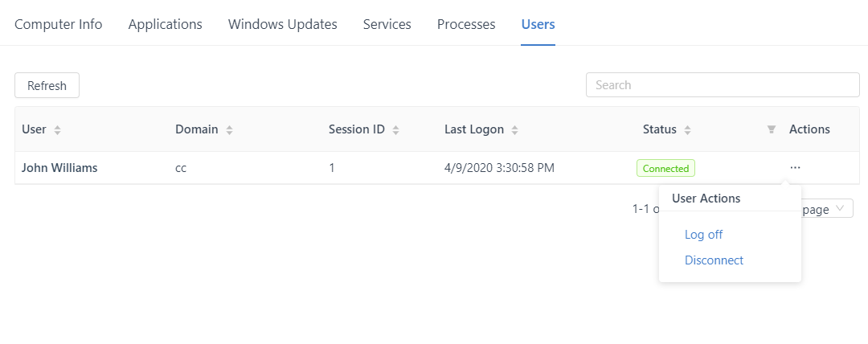Switch to the Applications tab
Image resolution: width=868 pixels, height=344 pixels.
[x=166, y=24]
